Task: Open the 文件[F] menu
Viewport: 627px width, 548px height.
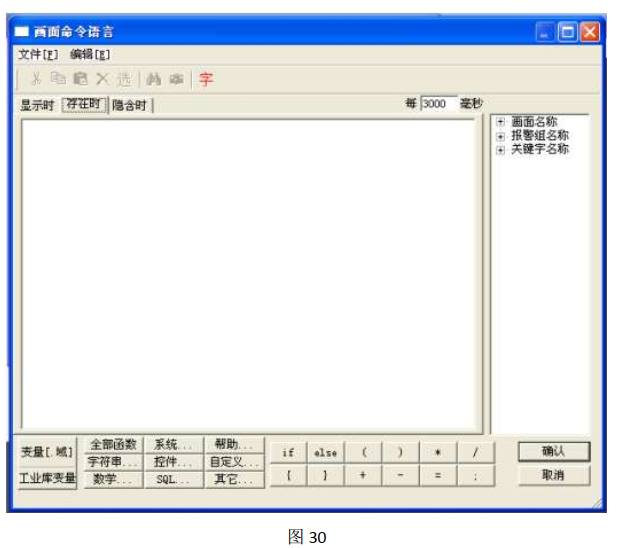Action: point(39,54)
